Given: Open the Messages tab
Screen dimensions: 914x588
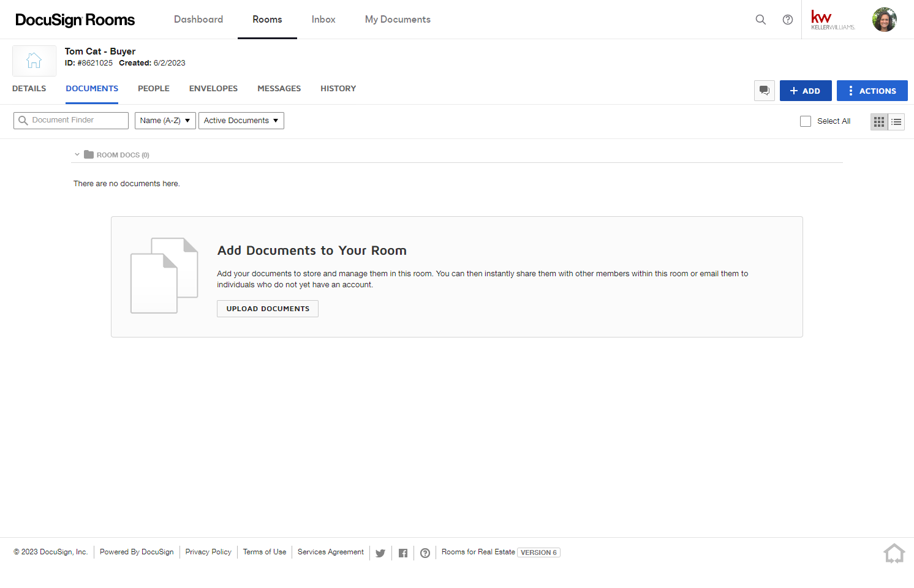Looking at the screenshot, I should [x=279, y=89].
